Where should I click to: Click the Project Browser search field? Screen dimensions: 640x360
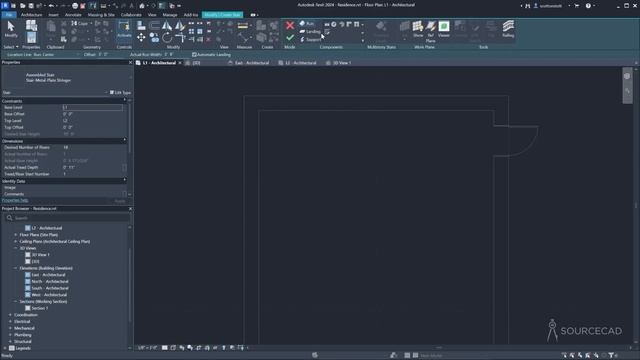click(x=67, y=218)
